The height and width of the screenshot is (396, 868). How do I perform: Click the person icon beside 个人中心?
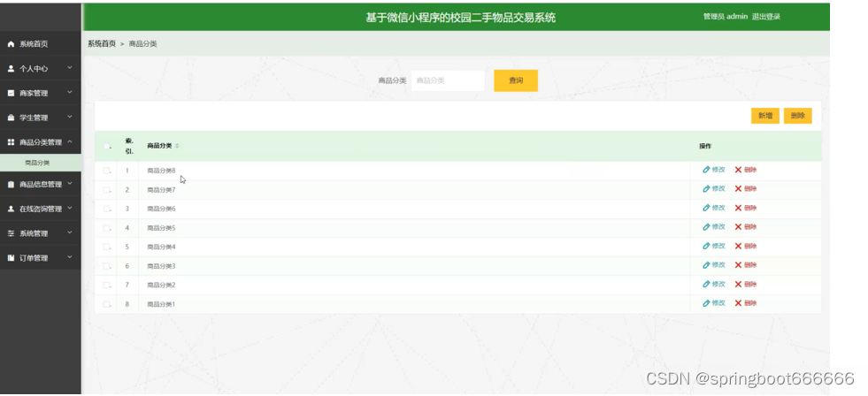click(x=12, y=69)
